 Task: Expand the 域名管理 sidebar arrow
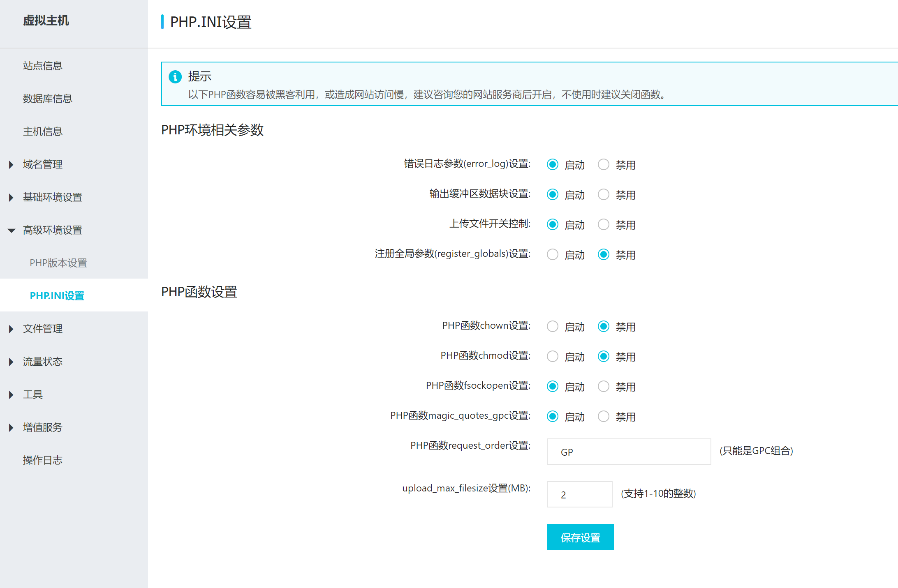[11, 165]
